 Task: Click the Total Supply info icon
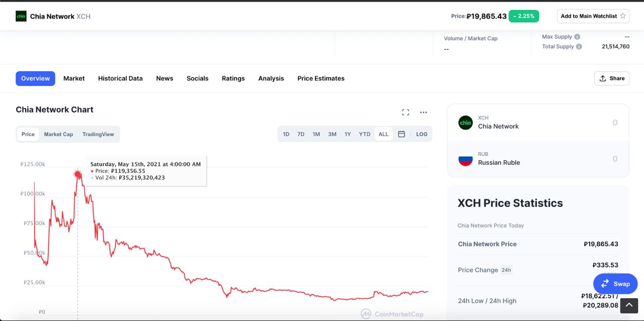[x=579, y=47]
